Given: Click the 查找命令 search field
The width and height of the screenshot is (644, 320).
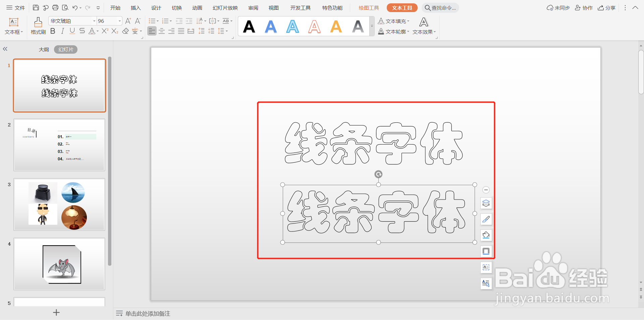Looking at the screenshot, I should point(440,8).
